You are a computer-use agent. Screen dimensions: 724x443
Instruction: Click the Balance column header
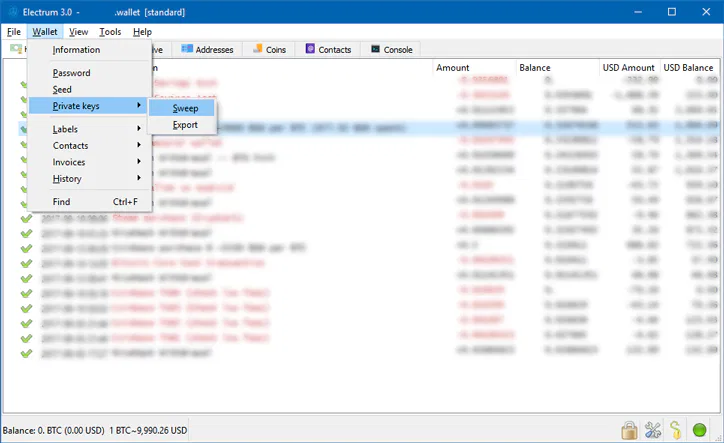535,68
